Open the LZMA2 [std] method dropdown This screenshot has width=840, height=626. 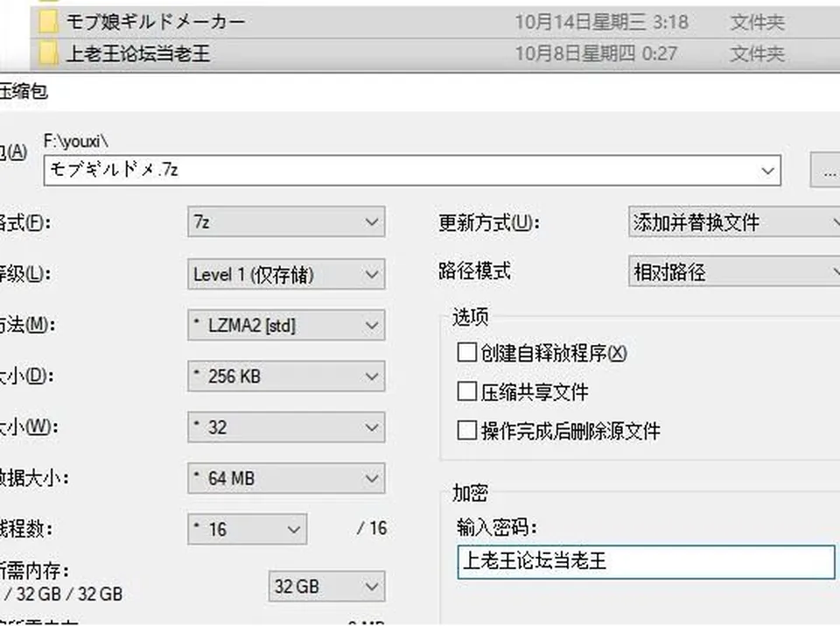pos(286,325)
